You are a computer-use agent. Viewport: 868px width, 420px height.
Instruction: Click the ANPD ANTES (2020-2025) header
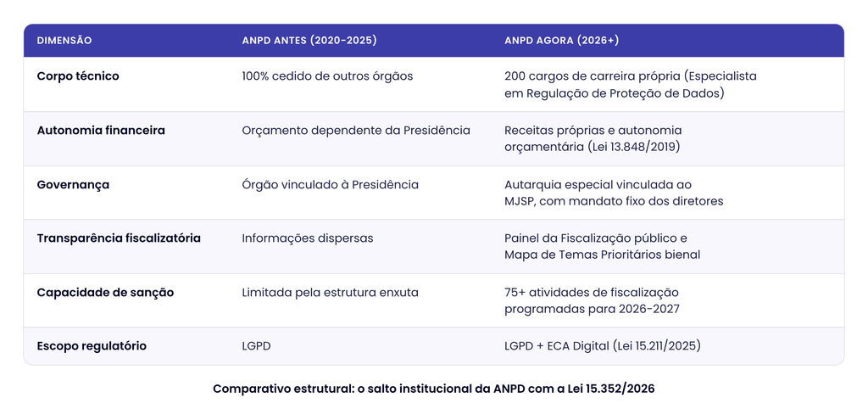(x=309, y=41)
